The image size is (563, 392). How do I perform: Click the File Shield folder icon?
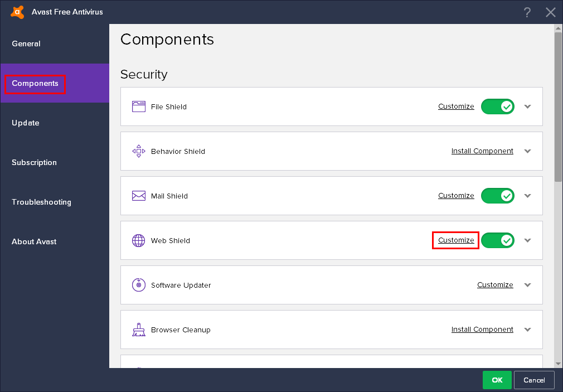click(x=139, y=107)
